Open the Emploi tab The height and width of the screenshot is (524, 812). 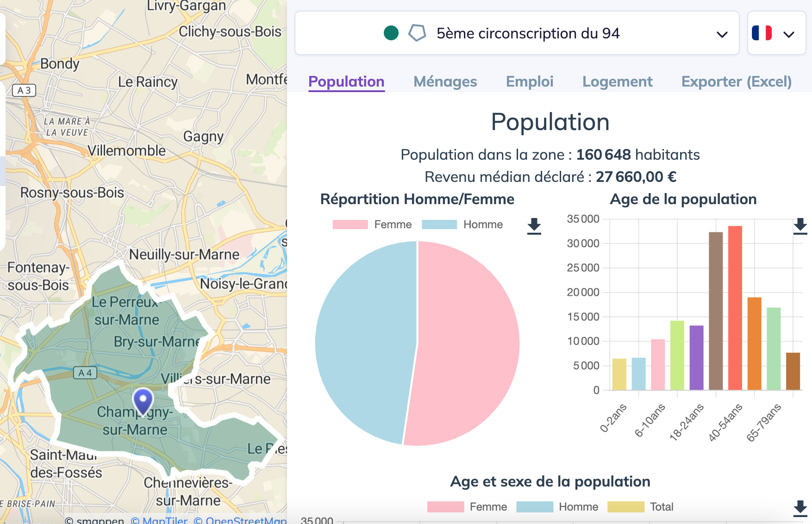pyautogui.click(x=529, y=81)
